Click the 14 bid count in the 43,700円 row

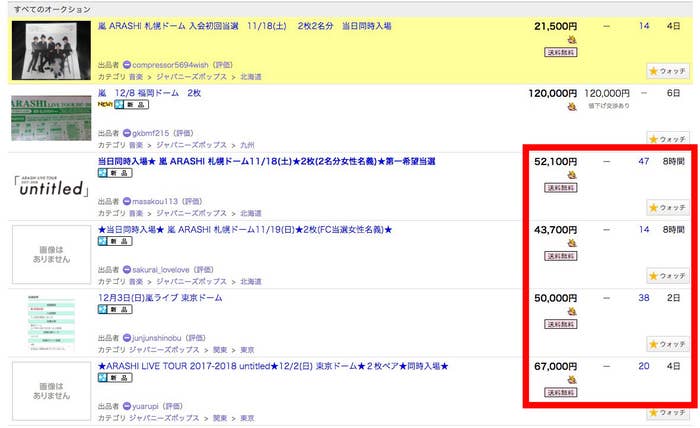pos(643,229)
